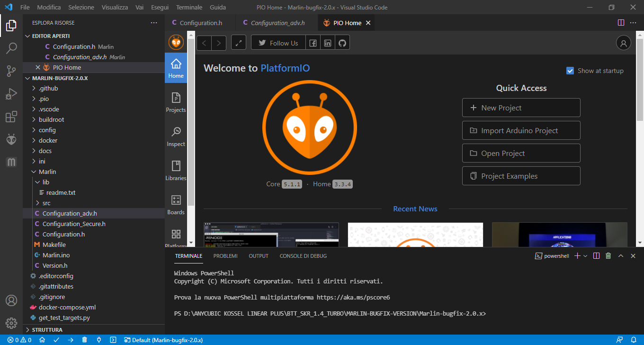Image resolution: width=644 pixels, height=345 pixels.
Task: Click PlatformIO Clean trash in status bar
Action: (85, 340)
